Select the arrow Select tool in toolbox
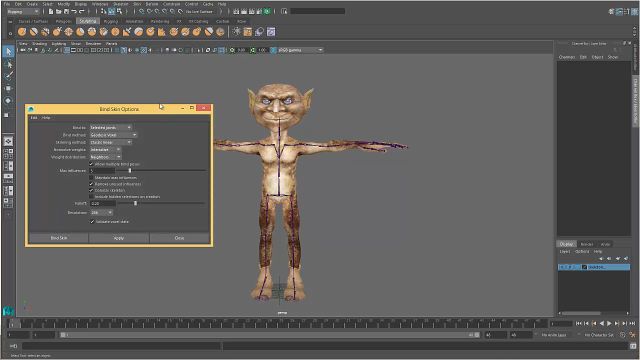This screenshot has height=360, width=640. 8,51
